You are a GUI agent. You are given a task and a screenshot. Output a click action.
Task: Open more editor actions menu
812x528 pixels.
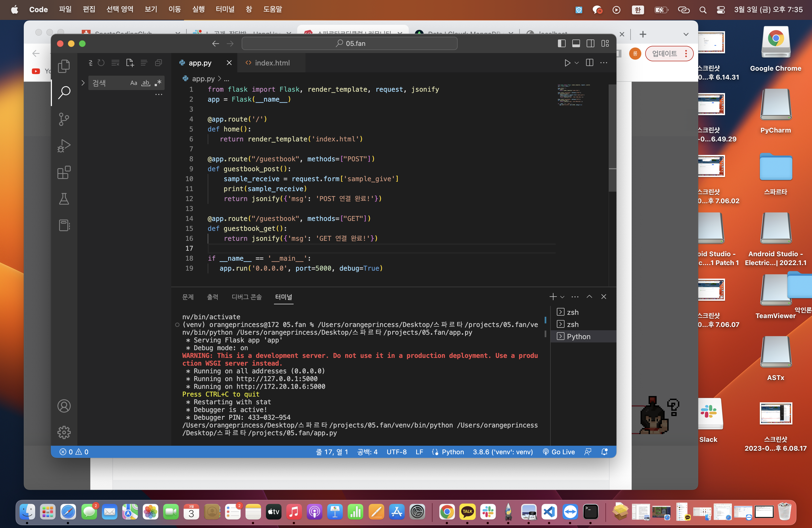(x=604, y=63)
